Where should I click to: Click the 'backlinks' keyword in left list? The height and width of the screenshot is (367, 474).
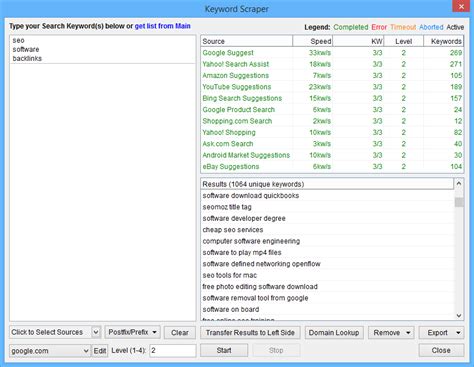tap(27, 58)
